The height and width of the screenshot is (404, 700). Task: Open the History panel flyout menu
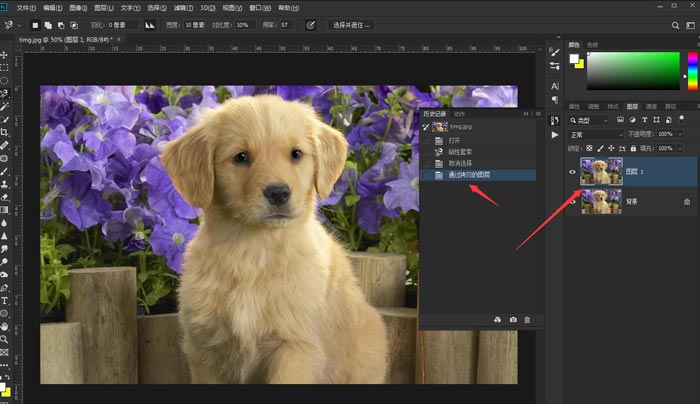point(538,114)
